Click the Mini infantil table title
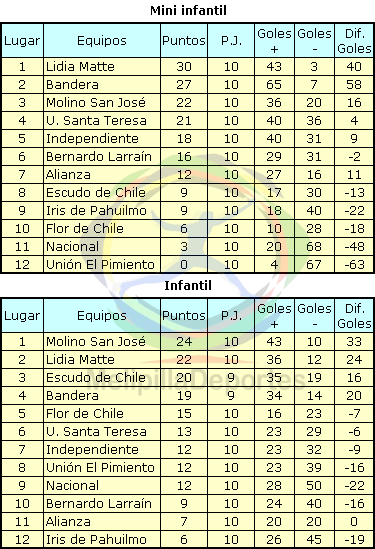The image size is (375, 549). click(x=188, y=11)
